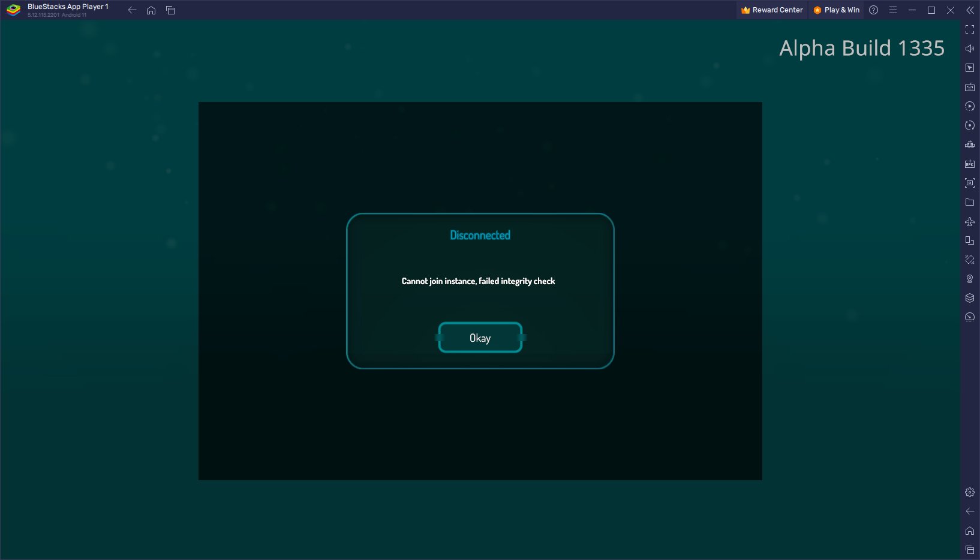The height and width of the screenshot is (560, 980).
Task: Click the shake device icon
Action: point(970,260)
